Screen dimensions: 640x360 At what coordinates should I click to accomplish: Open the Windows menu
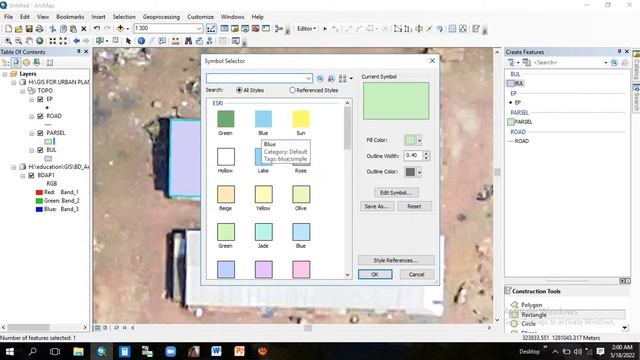(x=232, y=17)
